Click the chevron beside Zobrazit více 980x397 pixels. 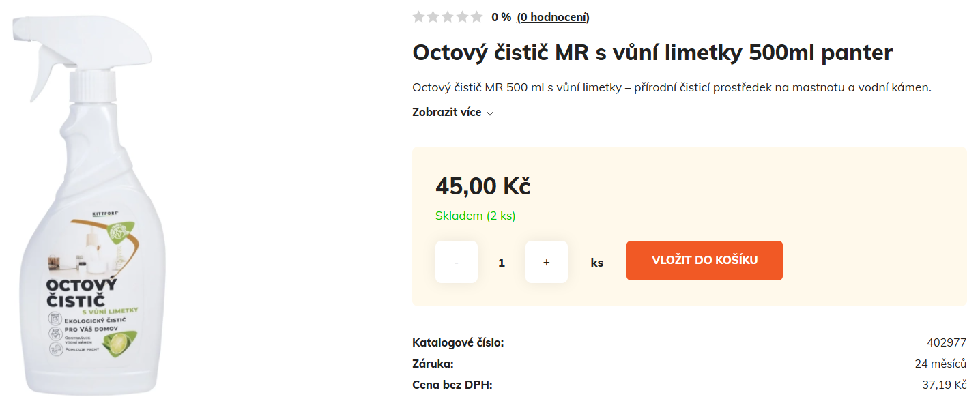pyautogui.click(x=490, y=113)
